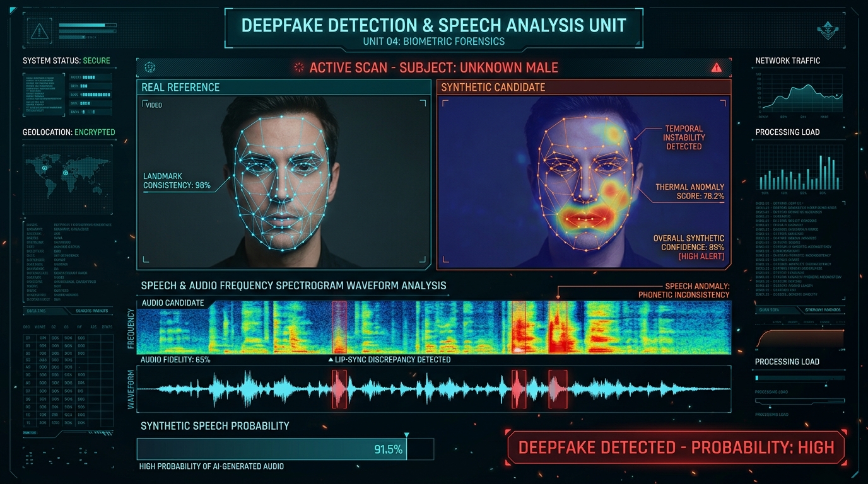Viewport: 868px width, 484px height.
Task: Click the Synthetic Speech Probability bar fill
Action: (272, 449)
